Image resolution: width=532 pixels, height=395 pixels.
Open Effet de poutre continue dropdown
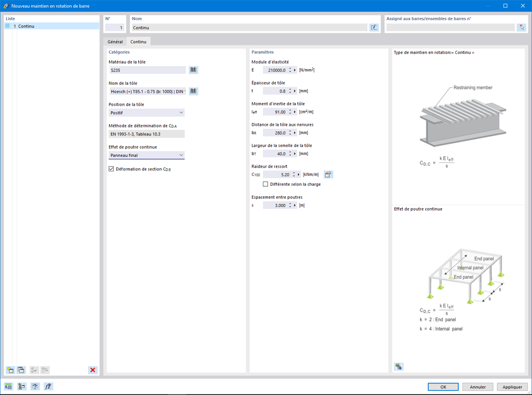point(147,155)
